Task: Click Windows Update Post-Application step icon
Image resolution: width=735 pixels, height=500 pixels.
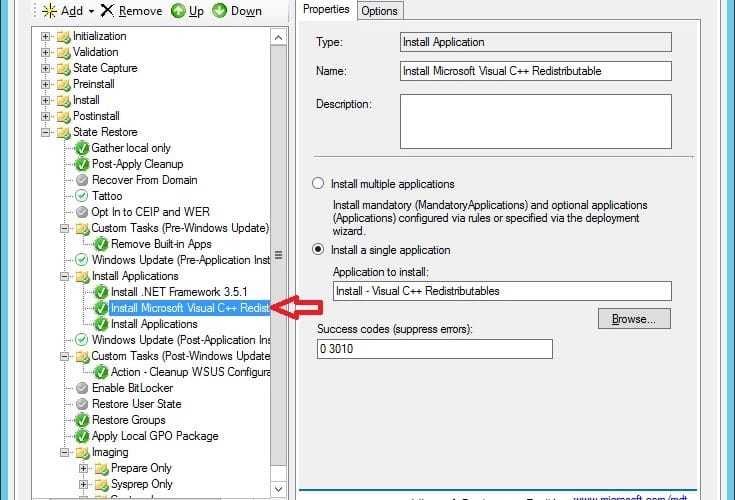Action: click(x=82, y=340)
